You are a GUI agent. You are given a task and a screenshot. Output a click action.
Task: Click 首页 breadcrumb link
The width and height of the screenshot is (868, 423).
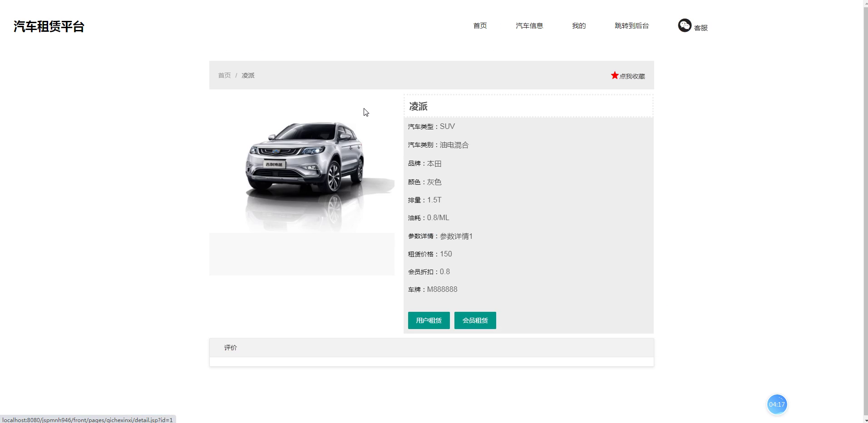tap(224, 75)
